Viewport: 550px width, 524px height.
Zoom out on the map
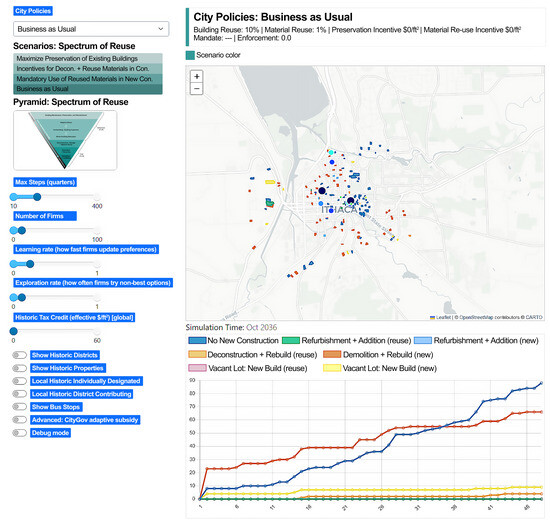pos(197,88)
